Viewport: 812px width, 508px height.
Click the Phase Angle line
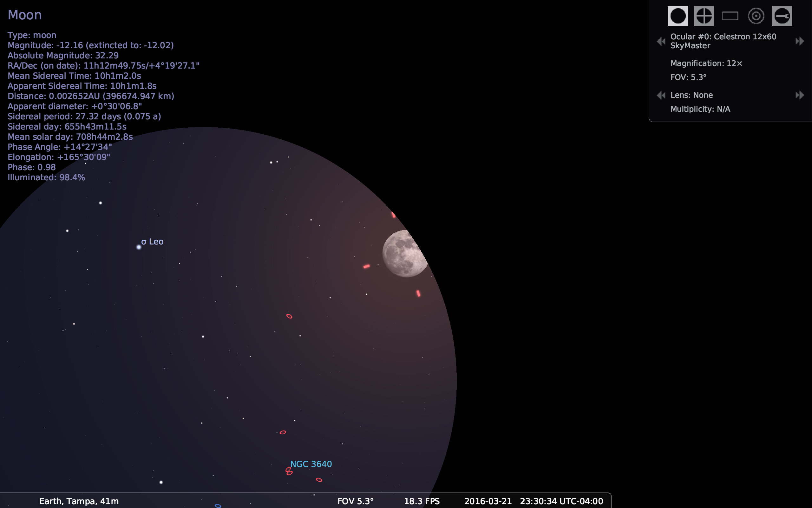coord(60,147)
